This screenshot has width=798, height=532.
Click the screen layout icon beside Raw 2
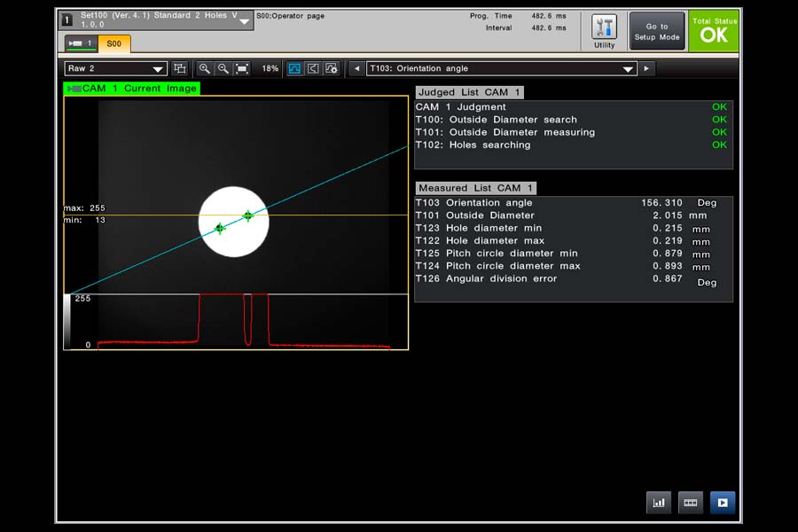[x=180, y=68]
